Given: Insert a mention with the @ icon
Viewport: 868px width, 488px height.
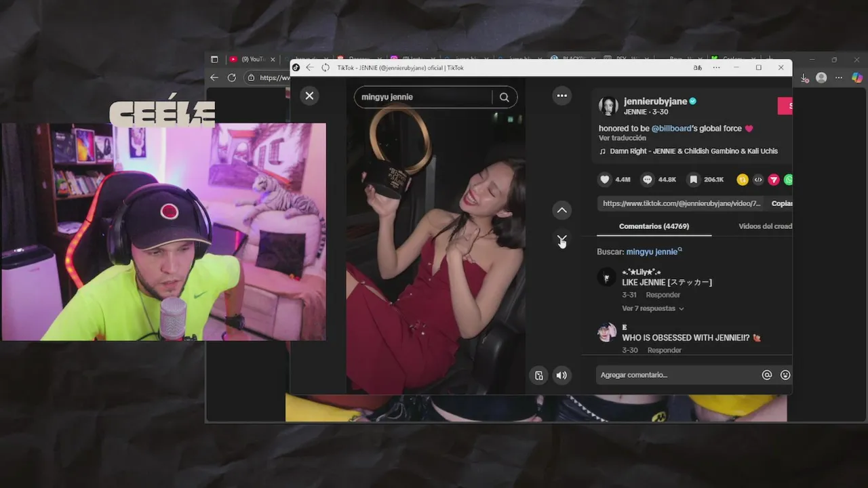Looking at the screenshot, I should tap(767, 375).
